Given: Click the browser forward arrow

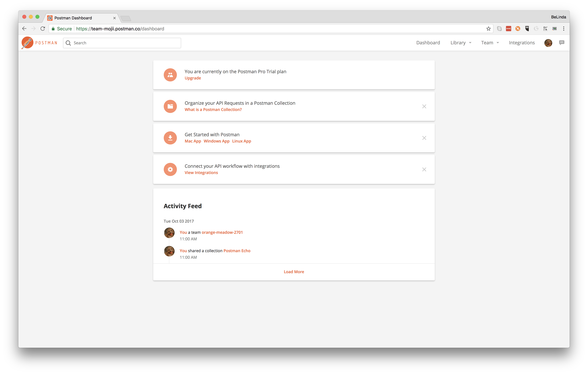Looking at the screenshot, I should (33, 29).
